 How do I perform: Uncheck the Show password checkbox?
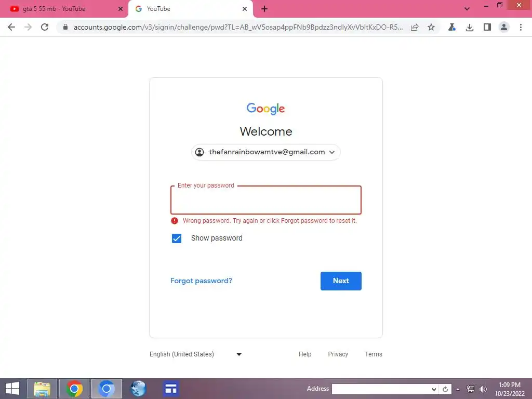tap(177, 238)
